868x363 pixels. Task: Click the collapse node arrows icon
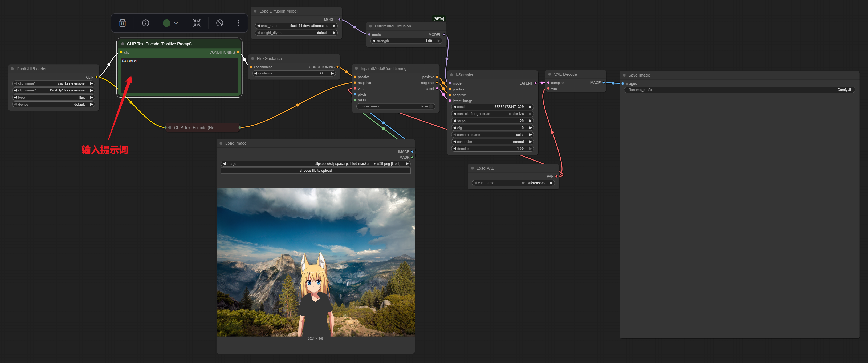point(197,23)
